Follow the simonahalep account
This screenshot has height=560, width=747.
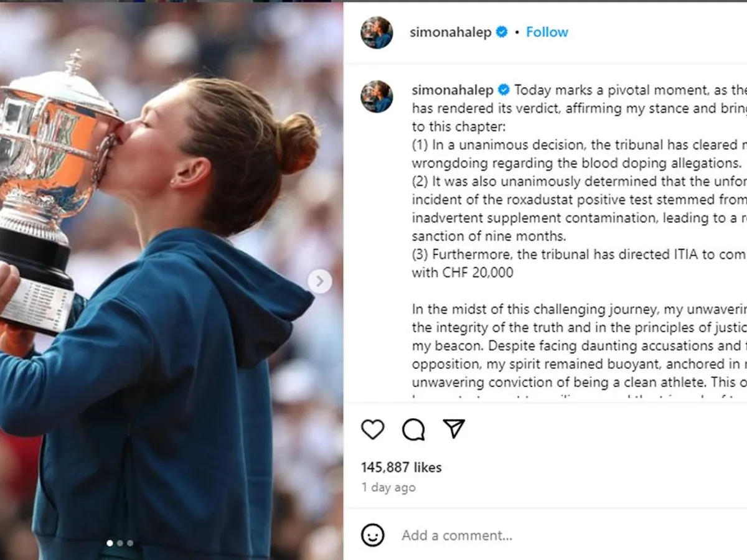[547, 32]
